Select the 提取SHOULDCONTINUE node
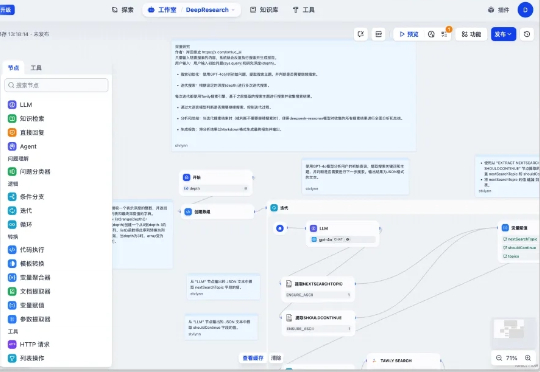 tap(318, 323)
